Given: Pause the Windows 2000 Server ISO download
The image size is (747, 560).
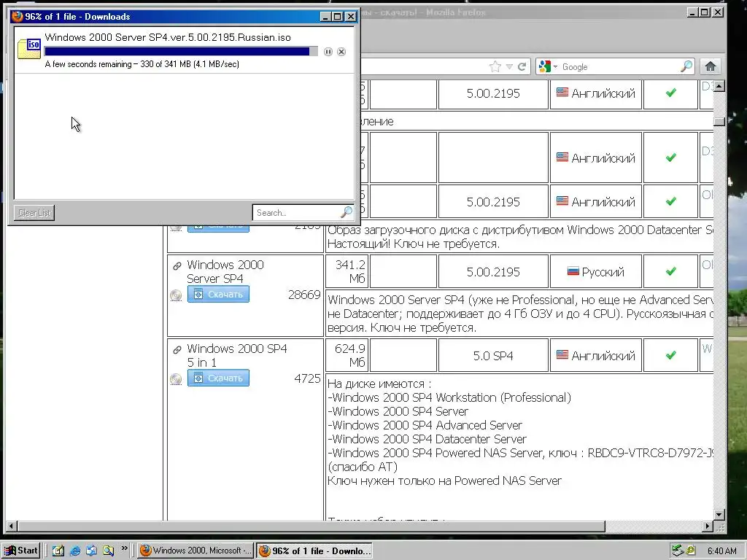Looking at the screenshot, I should (328, 52).
